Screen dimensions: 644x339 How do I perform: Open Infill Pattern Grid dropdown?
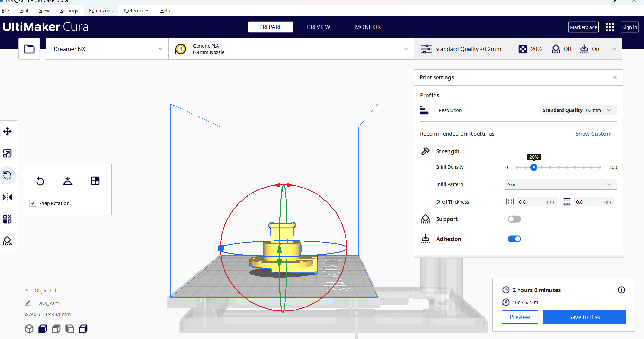pyautogui.click(x=561, y=184)
